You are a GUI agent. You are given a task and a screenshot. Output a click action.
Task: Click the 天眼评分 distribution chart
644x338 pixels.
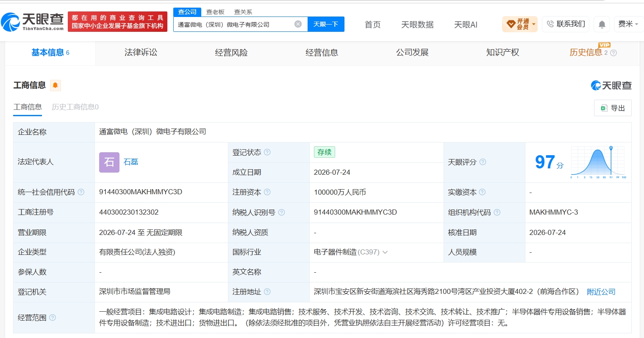597,162
